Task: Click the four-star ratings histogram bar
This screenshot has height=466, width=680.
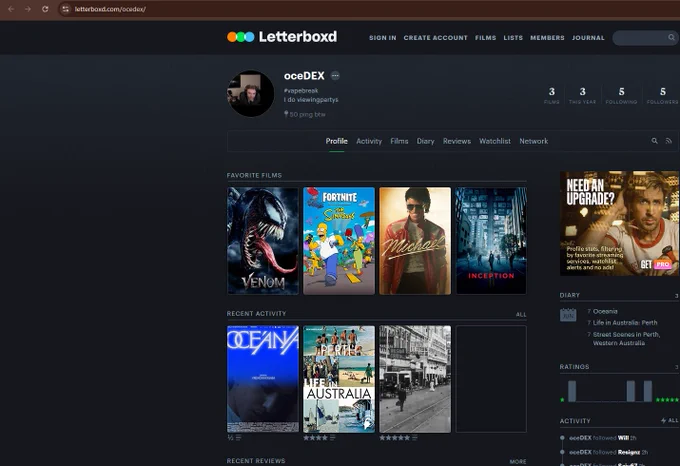Action: [631, 391]
